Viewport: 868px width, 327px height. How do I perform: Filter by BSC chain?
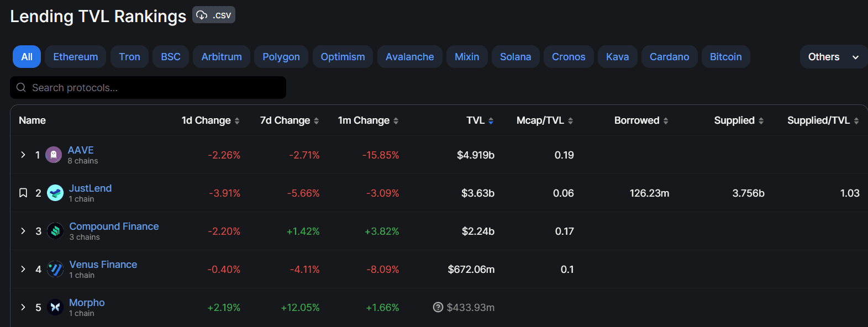[171, 57]
